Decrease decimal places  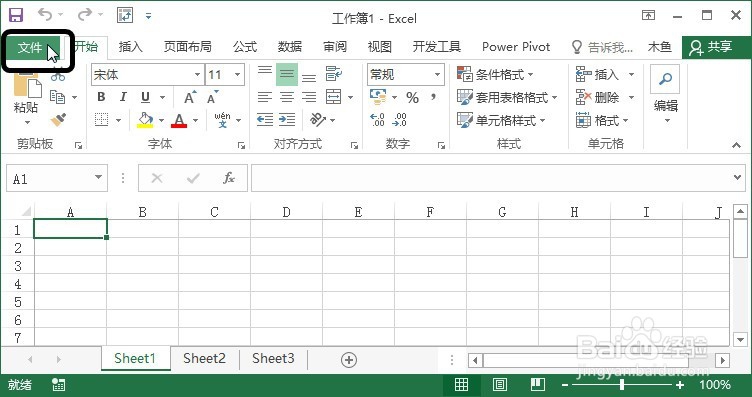pyautogui.click(x=399, y=120)
